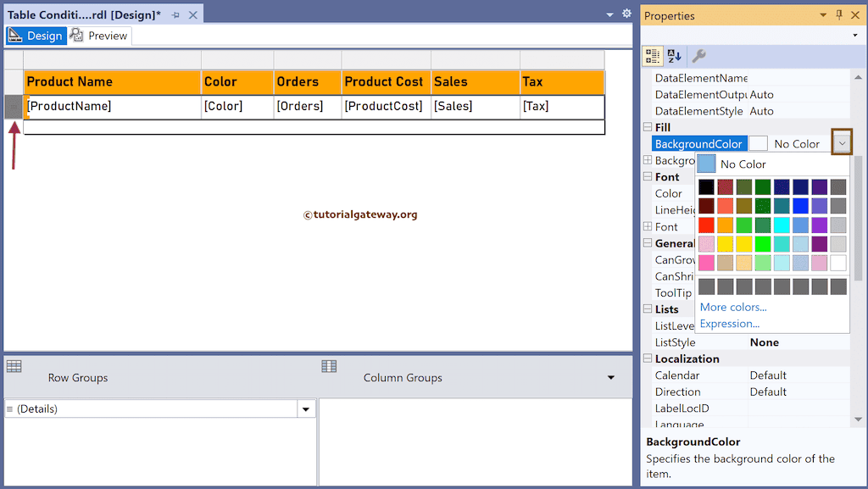Image resolution: width=868 pixels, height=489 pixels.
Task: Click the ListStyle None value
Action: tap(764, 342)
